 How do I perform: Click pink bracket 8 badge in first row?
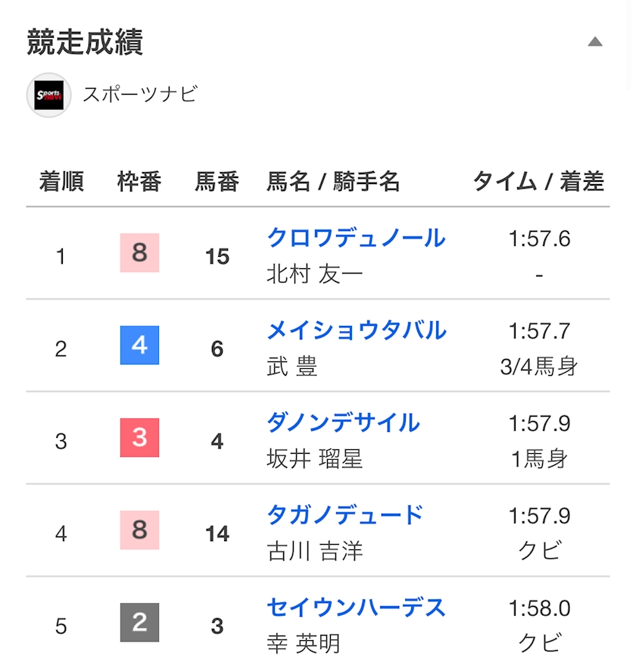pyautogui.click(x=139, y=253)
